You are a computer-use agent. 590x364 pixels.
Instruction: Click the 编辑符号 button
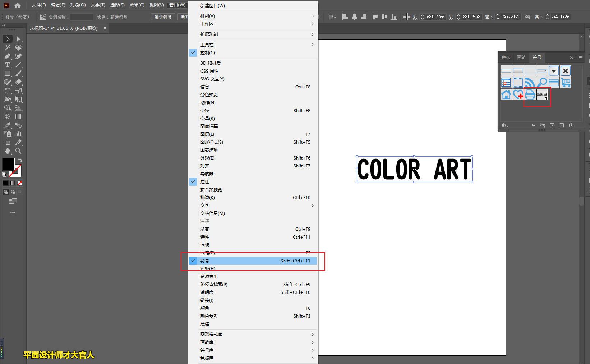pyautogui.click(x=163, y=17)
